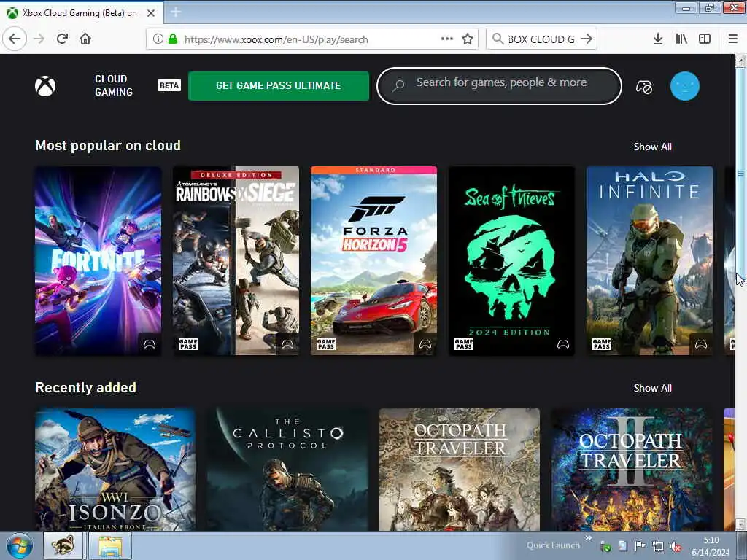The width and height of the screenshot is (747, 560).
Task: Open the Sea of Thieves tile
Action: (511, 260)
